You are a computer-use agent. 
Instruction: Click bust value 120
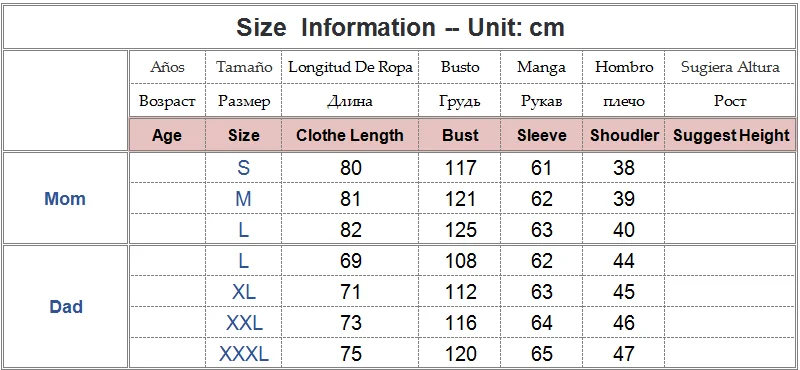point(461,354)
